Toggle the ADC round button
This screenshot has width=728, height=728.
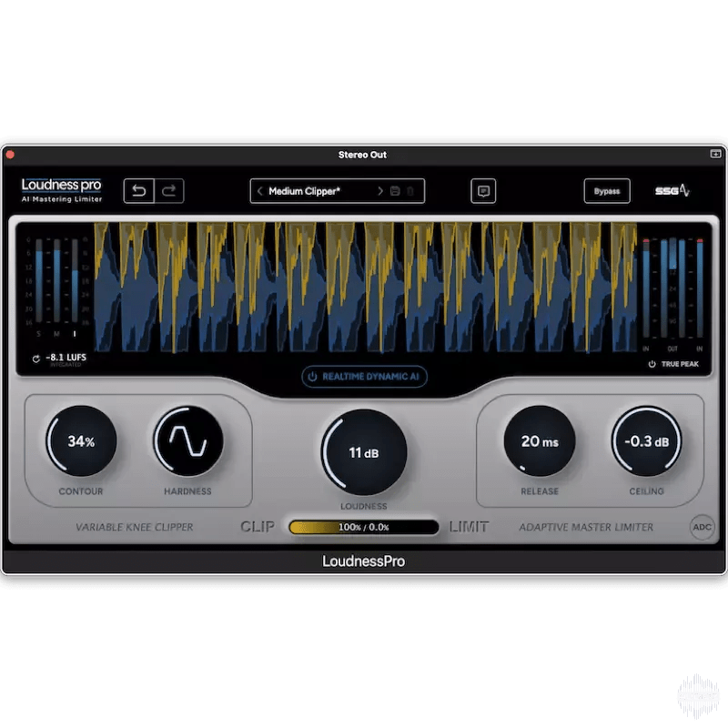(x=702, y=527)
